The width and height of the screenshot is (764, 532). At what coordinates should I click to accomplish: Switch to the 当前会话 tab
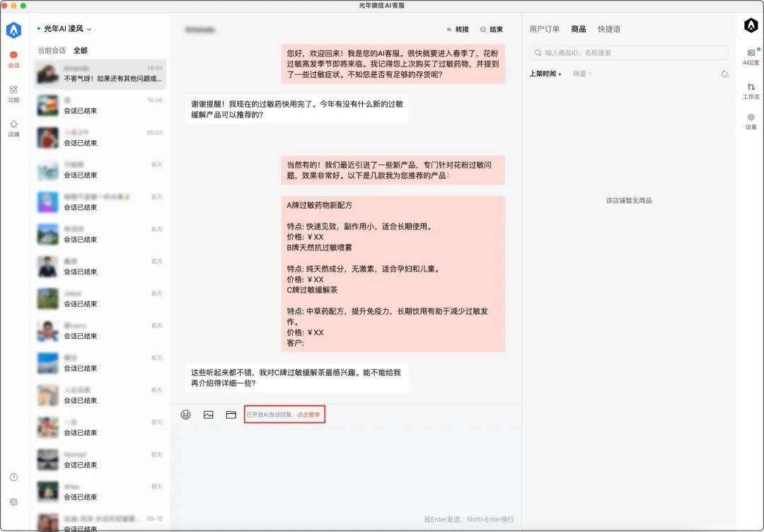tap(52, 51)
